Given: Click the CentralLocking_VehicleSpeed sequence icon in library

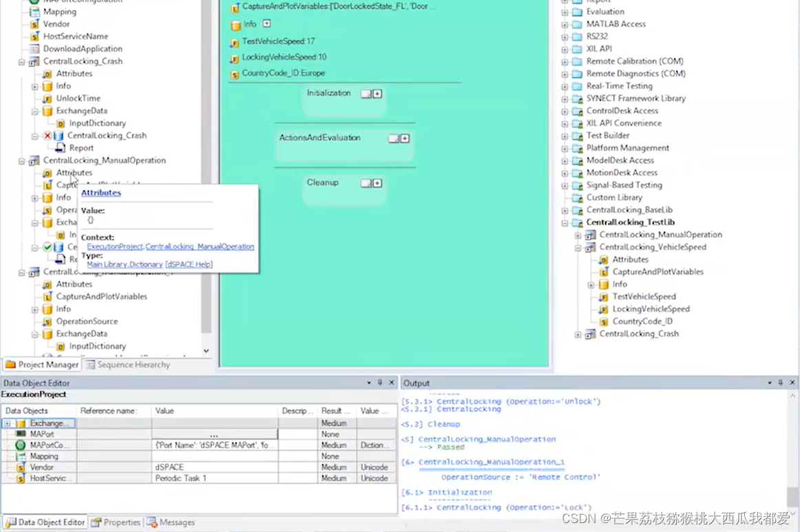Looking at the screenshot, I should [590, 247].
